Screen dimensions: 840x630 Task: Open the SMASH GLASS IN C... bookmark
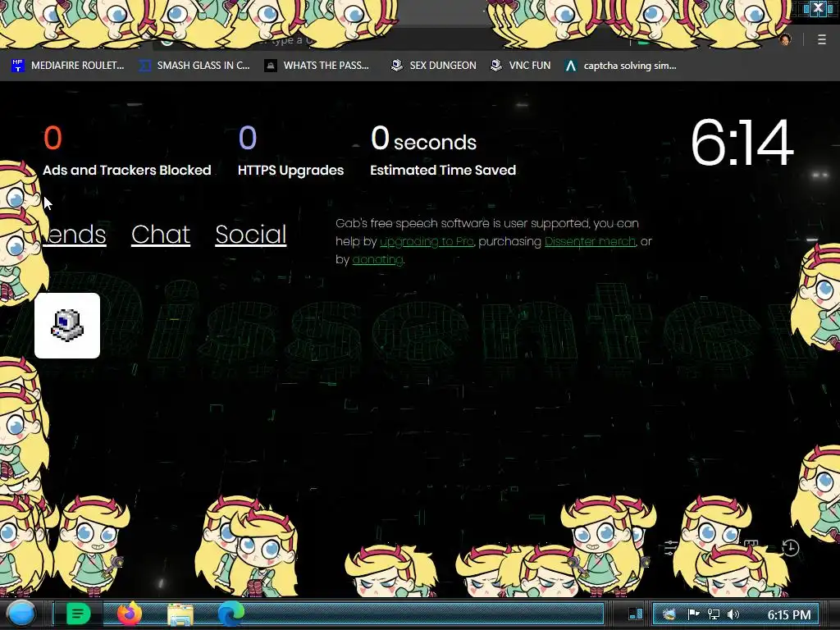click(194, 66)
